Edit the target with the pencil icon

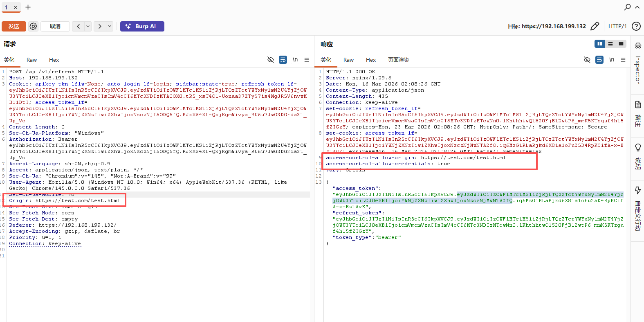595,26
